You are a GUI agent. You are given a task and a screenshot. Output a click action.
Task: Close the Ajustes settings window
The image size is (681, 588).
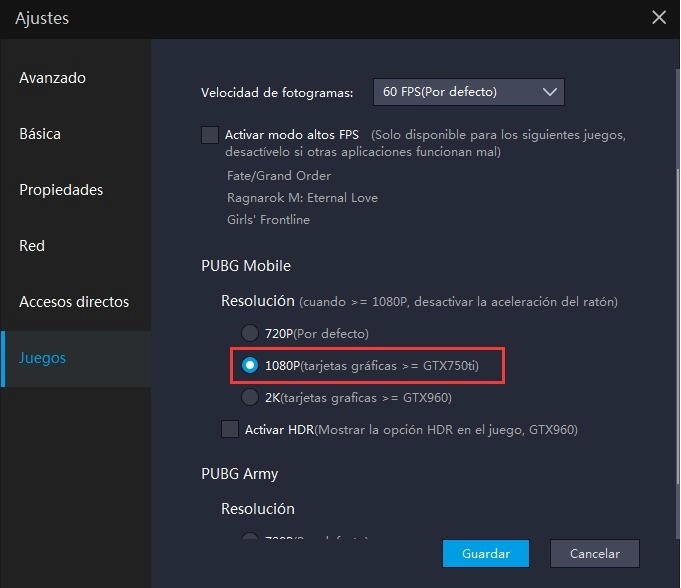coord(659,17)
